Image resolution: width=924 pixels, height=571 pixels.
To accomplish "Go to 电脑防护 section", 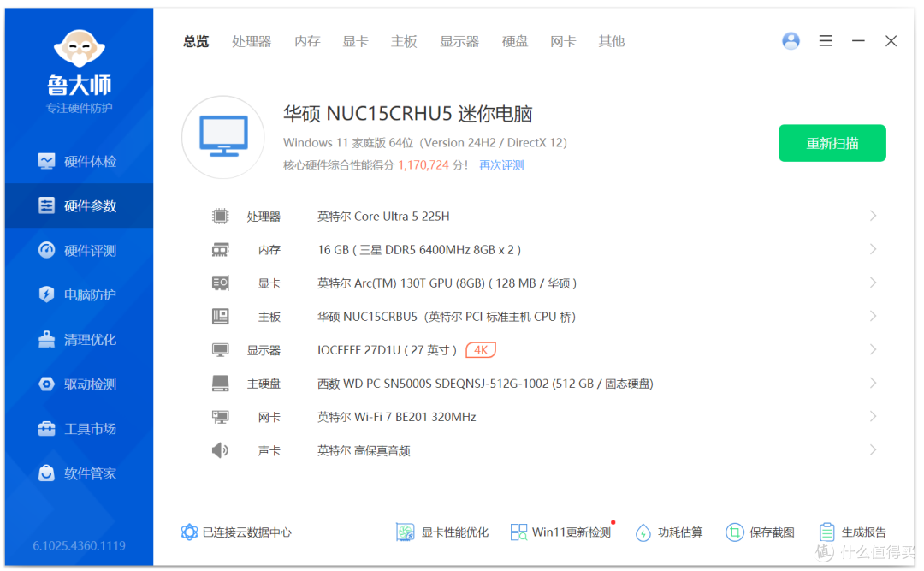I will [x=79, y=294].
